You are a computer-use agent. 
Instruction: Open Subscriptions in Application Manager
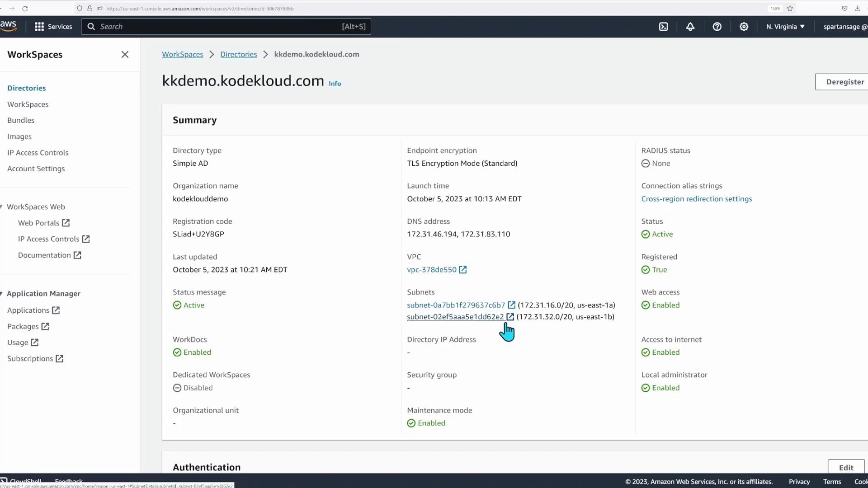coord(35,359)
